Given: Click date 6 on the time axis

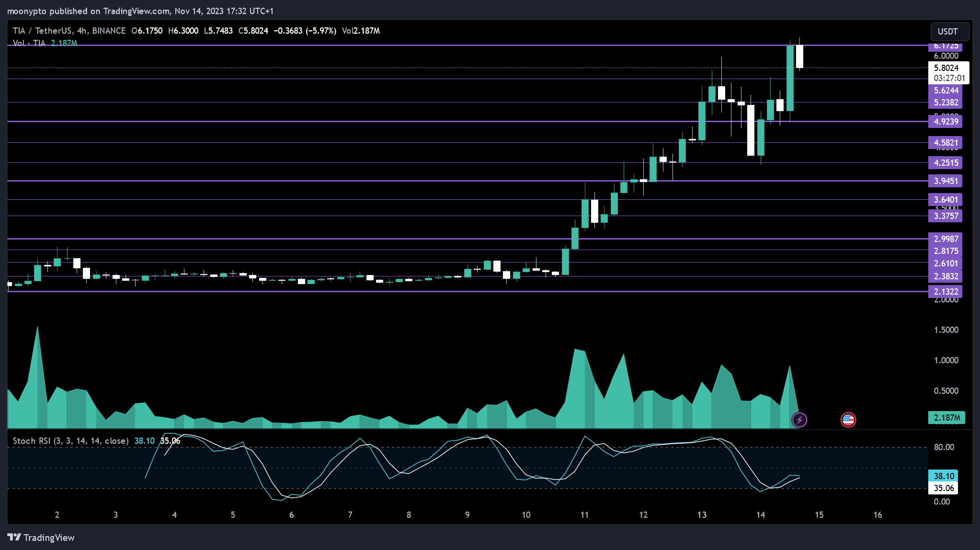Looking at the screenshot, I should pyautogui.click(x=291, y=515).
